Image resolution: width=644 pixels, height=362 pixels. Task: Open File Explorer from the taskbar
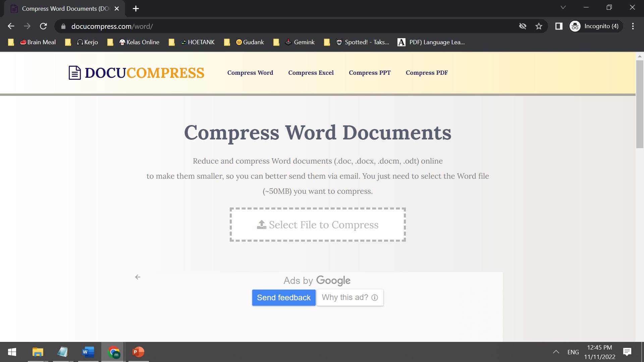38,352
